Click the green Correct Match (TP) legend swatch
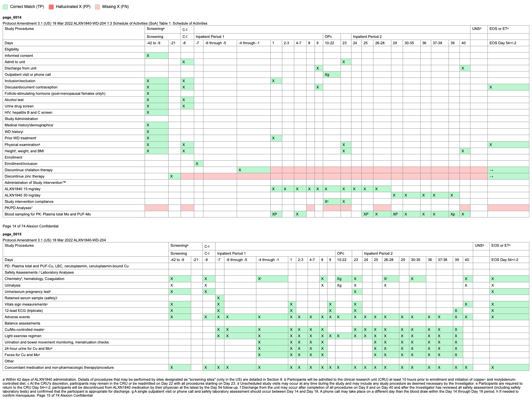The height and width of the screenshot is (400, 532). [x=5, y=7]
